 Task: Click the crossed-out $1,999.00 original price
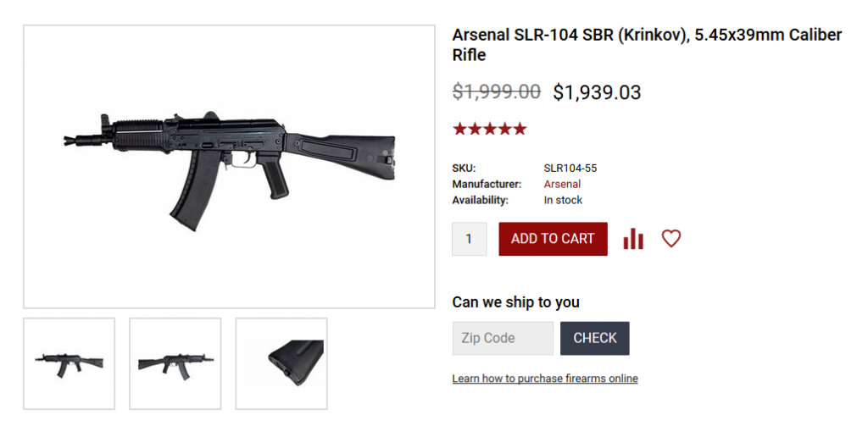click(497, 91)
